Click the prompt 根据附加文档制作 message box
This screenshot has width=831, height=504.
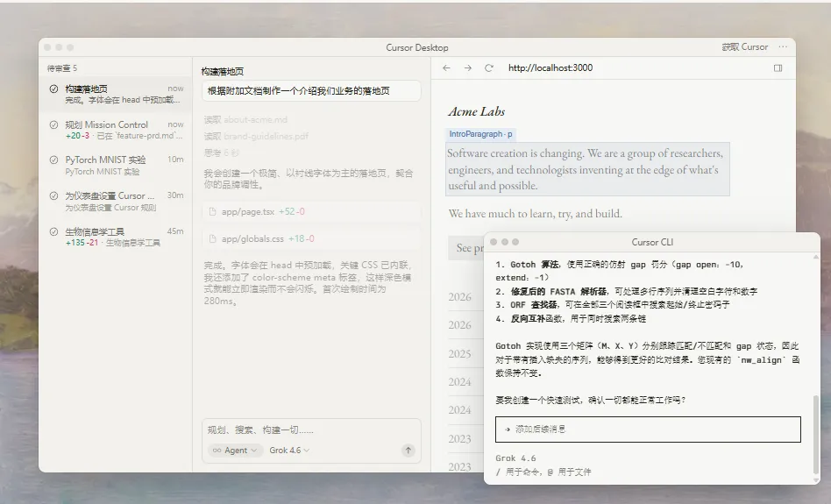(x=312, y=90)
